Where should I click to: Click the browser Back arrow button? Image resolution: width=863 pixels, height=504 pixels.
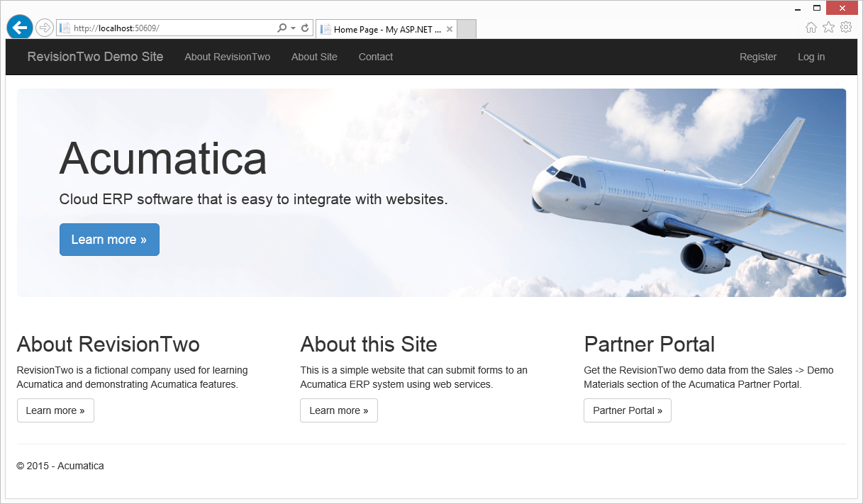[x=19, y=28]
